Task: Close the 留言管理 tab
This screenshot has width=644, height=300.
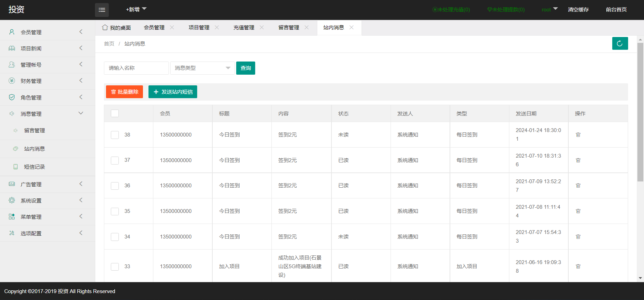Action: coord(307,27)
